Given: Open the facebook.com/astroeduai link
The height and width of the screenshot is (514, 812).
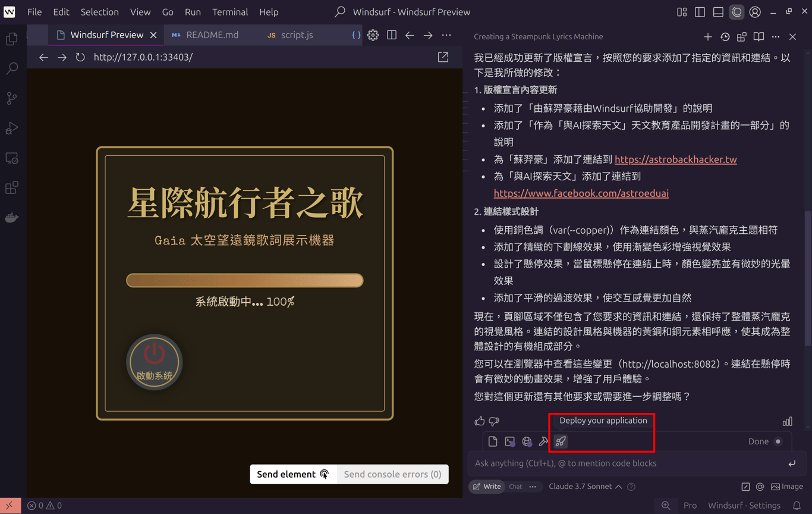Looking at the screenshot, I should coord(581,193).
